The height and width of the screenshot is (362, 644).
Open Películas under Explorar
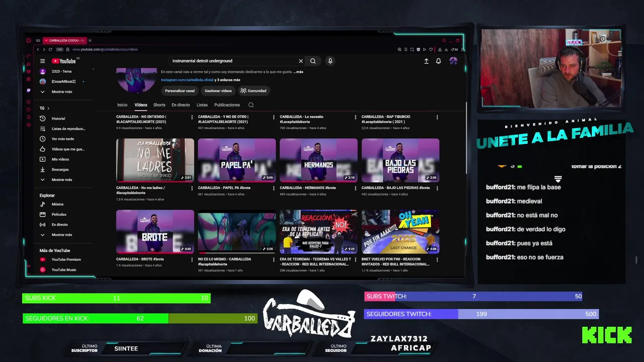pos(53,214)
